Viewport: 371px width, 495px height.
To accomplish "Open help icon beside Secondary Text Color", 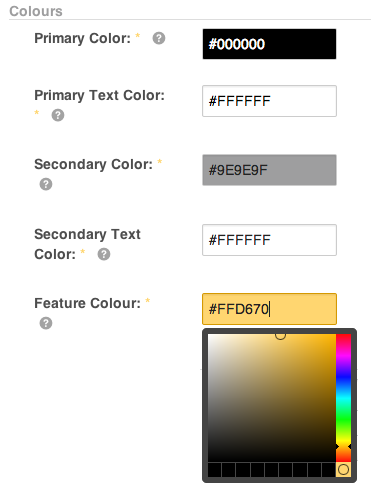I will (x=104, y=254).
